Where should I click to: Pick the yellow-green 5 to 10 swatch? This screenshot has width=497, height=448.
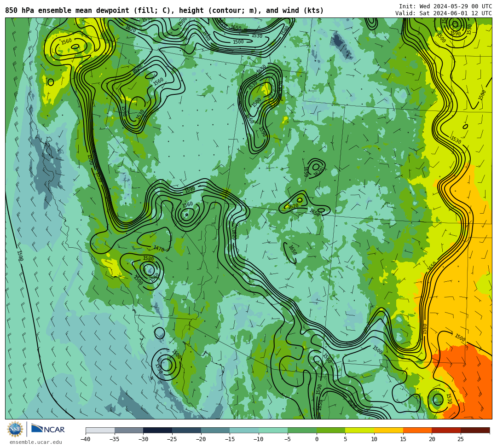[x=359, y=430]
